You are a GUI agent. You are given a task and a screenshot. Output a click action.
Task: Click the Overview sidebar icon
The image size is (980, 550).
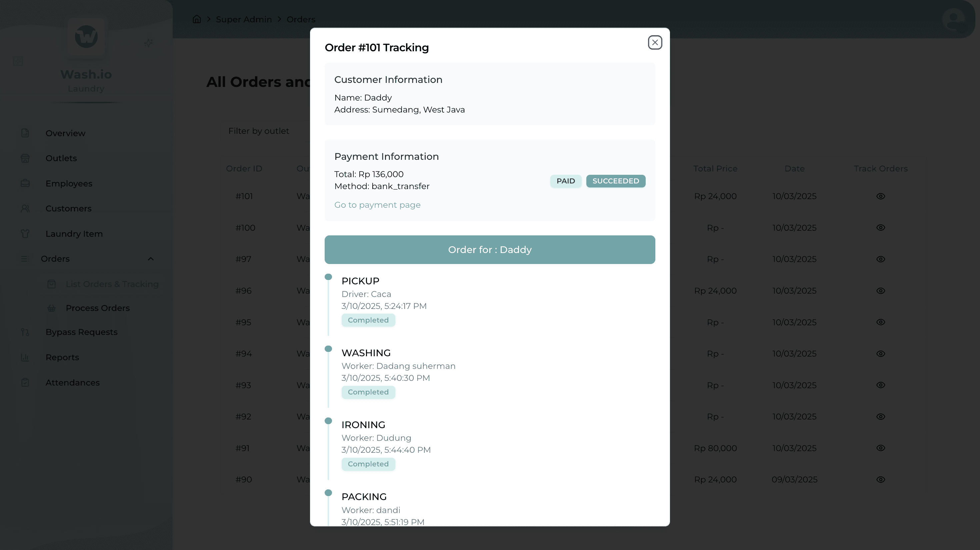click(x=25, y=133)
